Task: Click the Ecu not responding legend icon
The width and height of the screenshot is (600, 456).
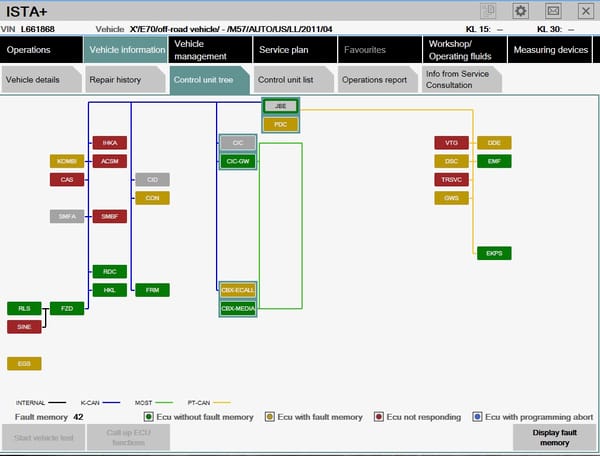Action: click(x=379, y=417)
